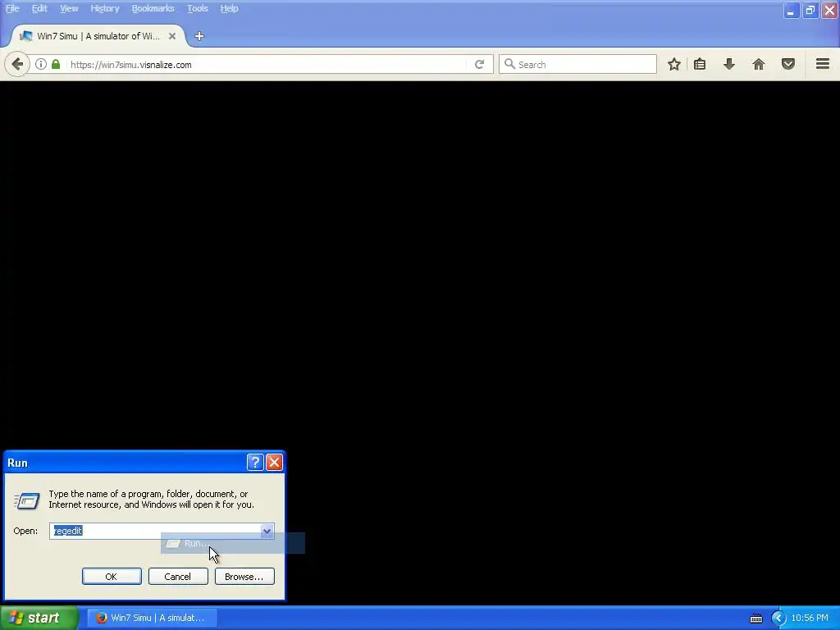Open the bookmarks list icon
Screen dimensions: 840x630
coord(700,64)
